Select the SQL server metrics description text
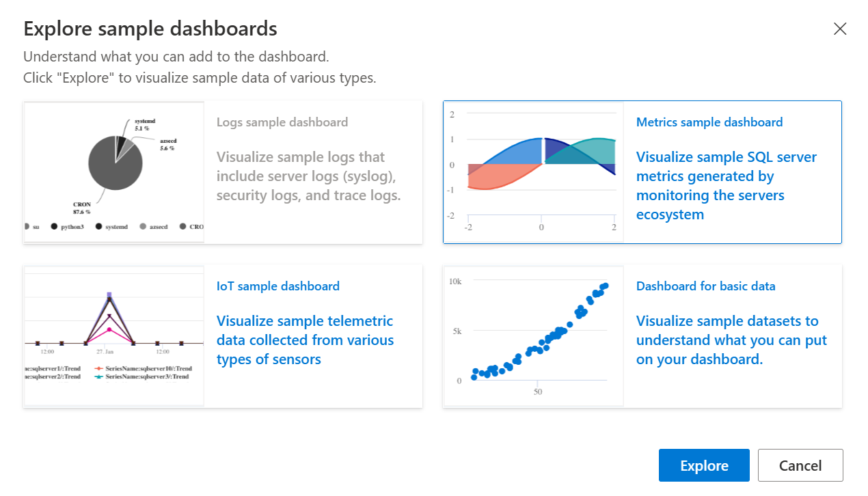The width and height of the screenshot is (868, 496). click(x=727, y=186)
